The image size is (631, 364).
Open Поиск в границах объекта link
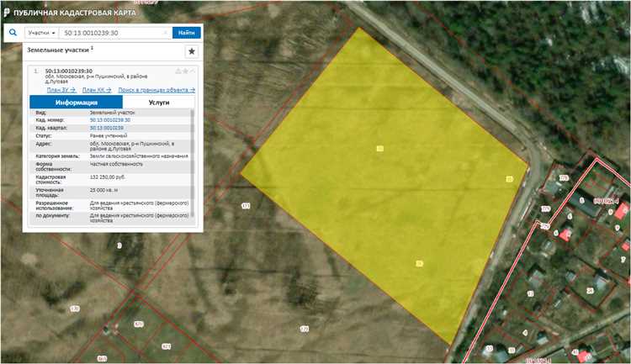click(x=156, y=90)
